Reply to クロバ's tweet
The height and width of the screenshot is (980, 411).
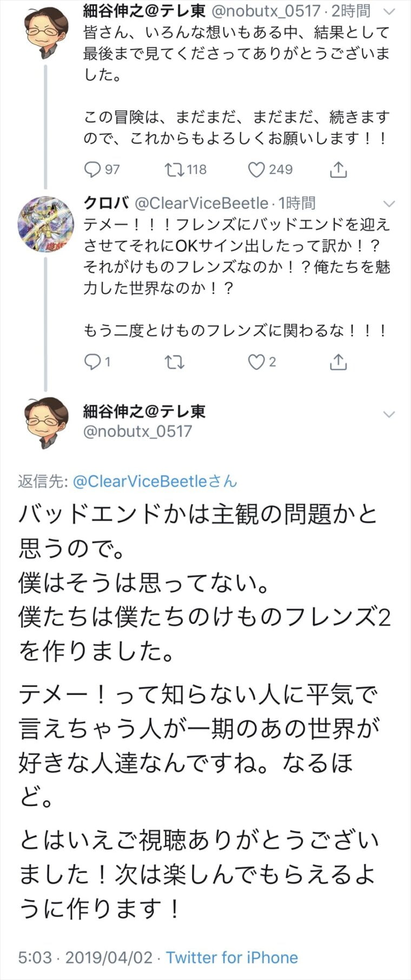tap(92, 362)
